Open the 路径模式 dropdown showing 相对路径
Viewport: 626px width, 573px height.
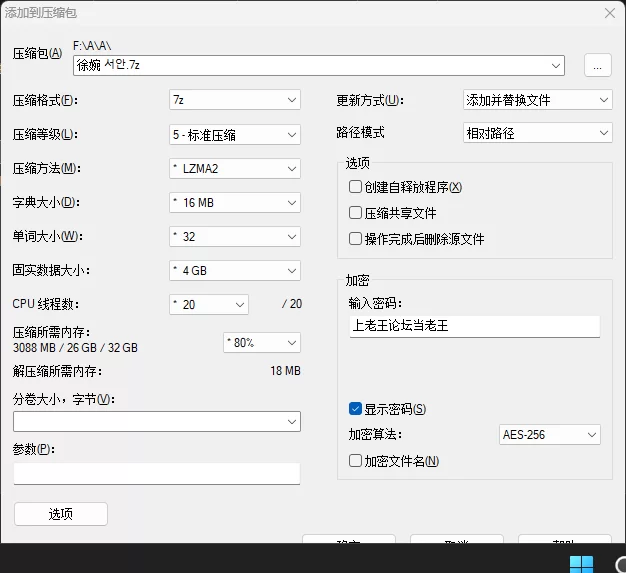(537, 133)
